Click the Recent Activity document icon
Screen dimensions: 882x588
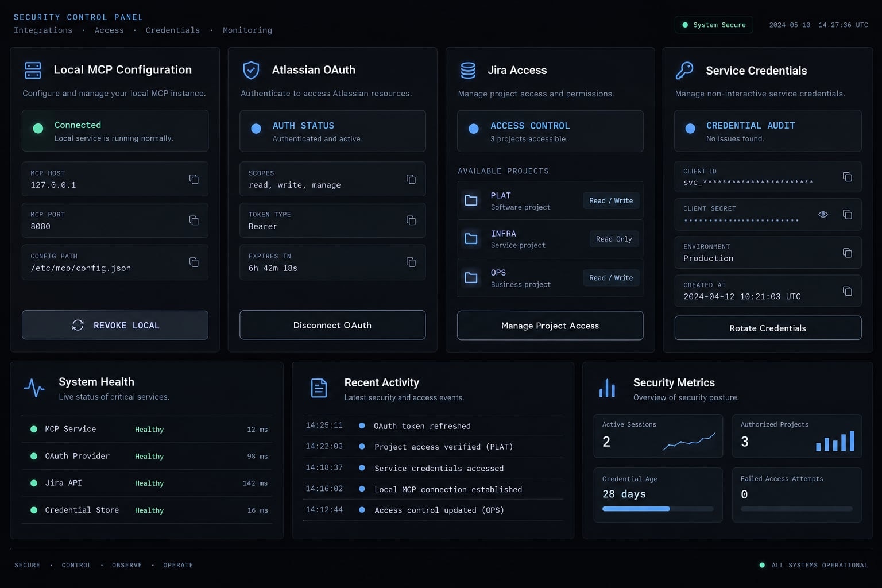319,388
